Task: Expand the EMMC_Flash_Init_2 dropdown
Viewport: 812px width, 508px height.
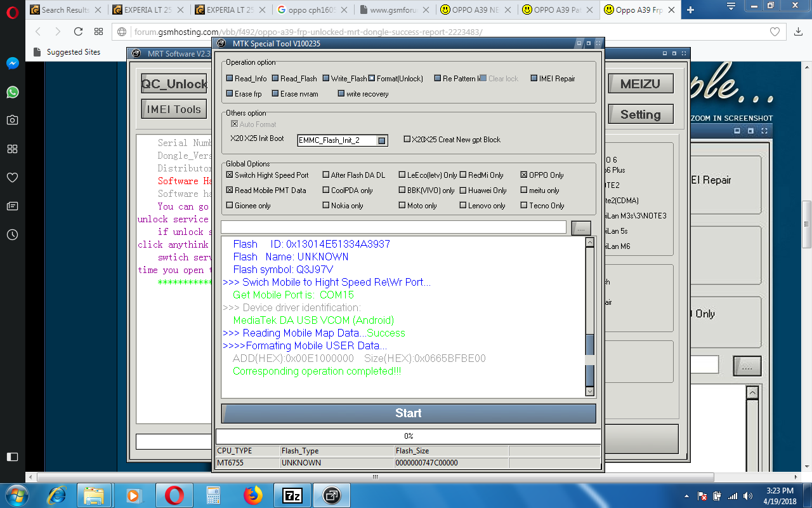Action: [x=382, y=140]
